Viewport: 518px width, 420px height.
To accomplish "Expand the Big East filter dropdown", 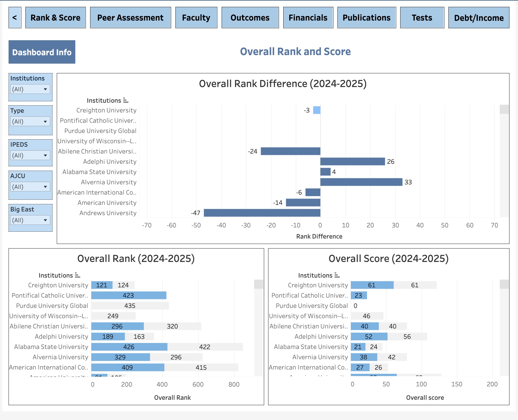I will point(30,220).
